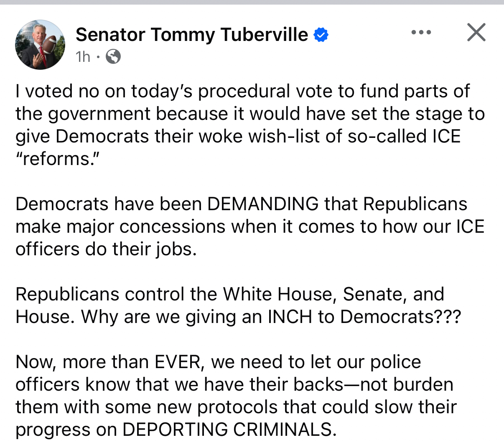Click the Senator Tommy Tuberville name link
Viewport: 504px width, 445px height.
pos(191,35)
